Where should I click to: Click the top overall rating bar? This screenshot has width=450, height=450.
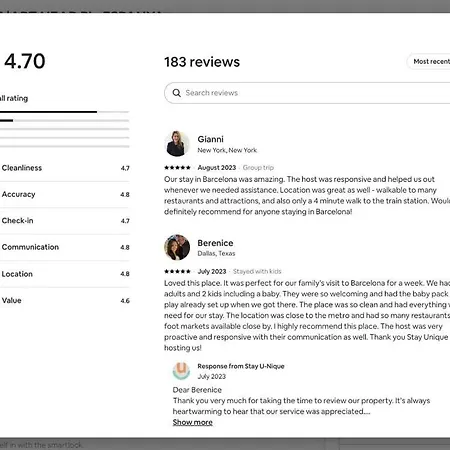64,112
